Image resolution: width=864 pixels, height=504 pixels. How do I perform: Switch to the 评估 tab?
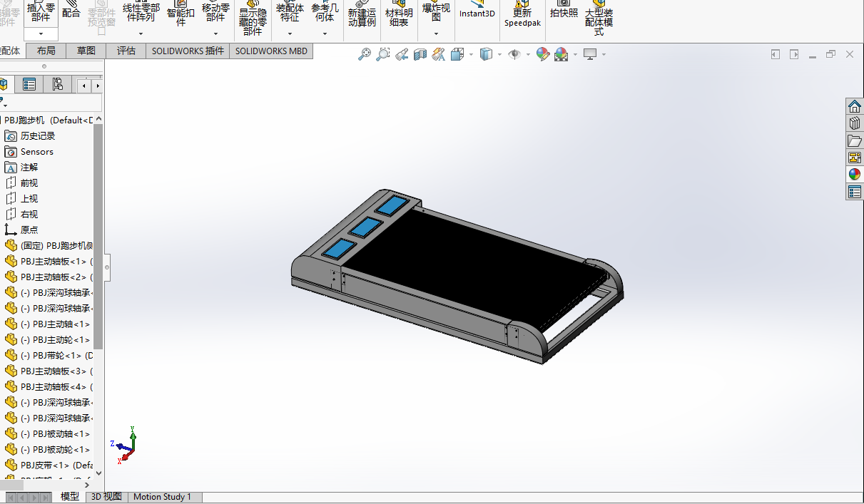(x=126, y=51)
